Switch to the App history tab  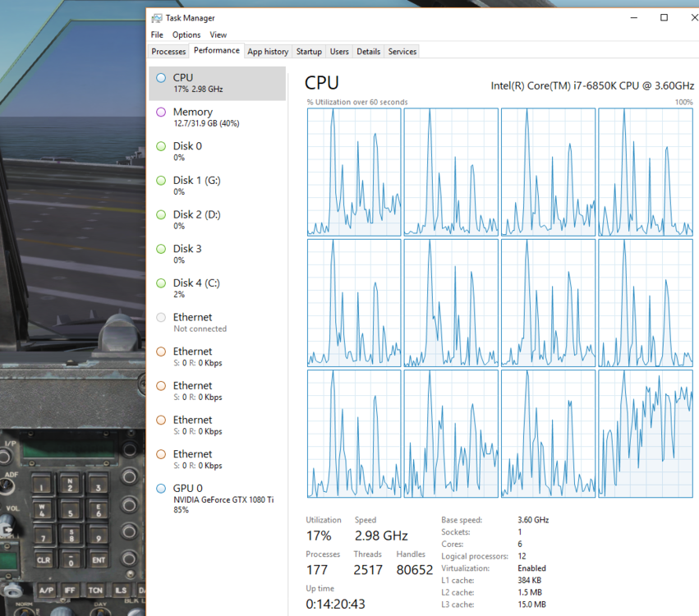pos(268,52)
